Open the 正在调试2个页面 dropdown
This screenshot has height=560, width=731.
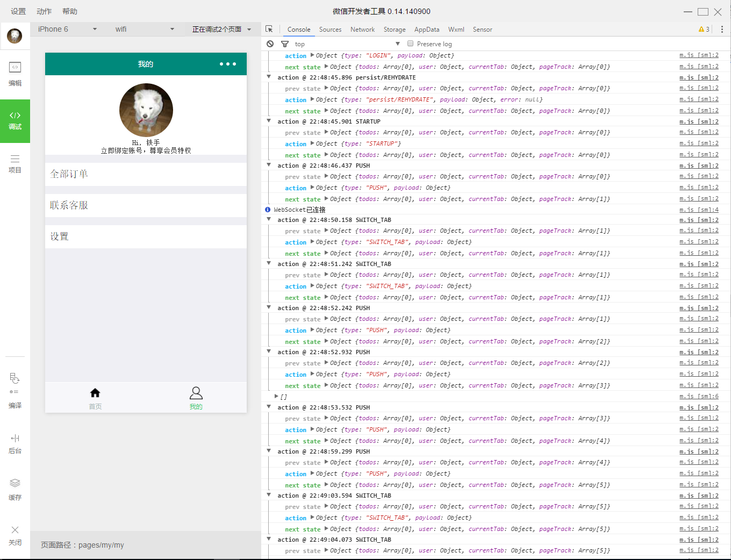pos(218,29)
